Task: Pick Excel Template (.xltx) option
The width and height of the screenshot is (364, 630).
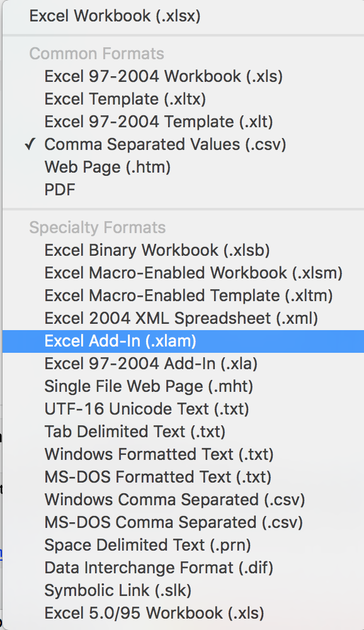Action: pyautogui.click(x=183, y=99)
